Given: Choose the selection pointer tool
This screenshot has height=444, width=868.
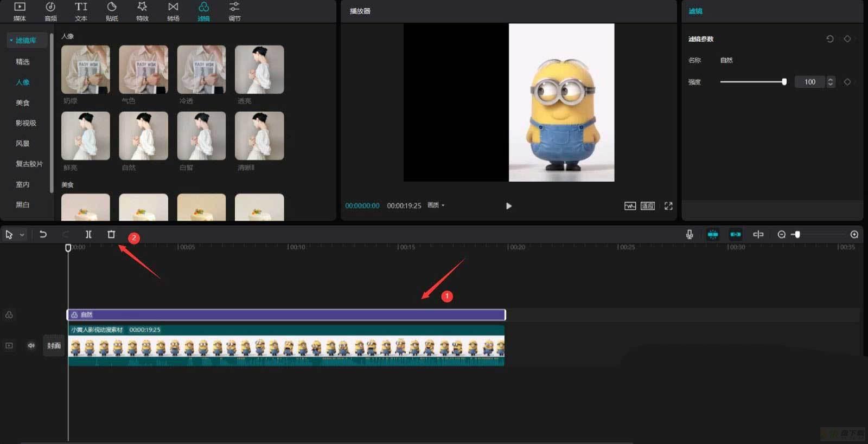Looking at the screenshot, I should 9,235.
